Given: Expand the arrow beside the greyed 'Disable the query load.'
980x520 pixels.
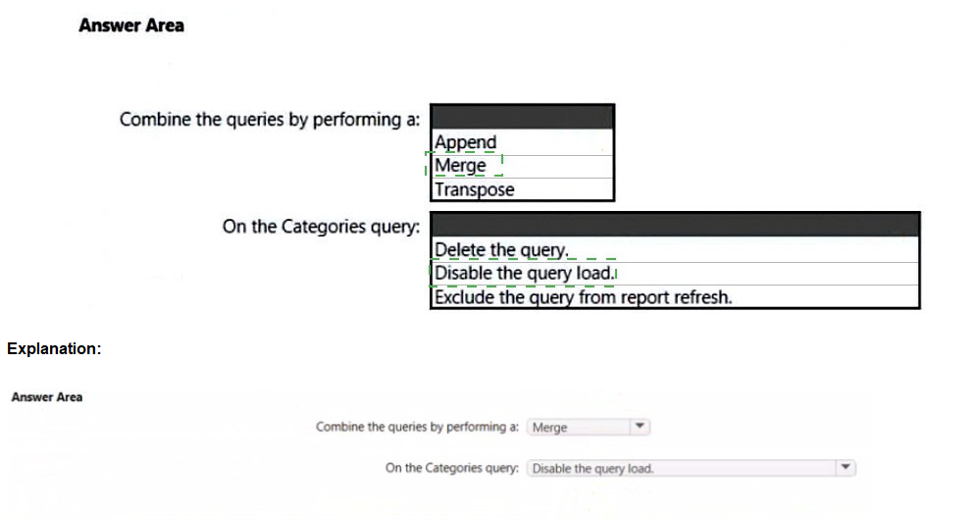Looking at the screenshot, I should pos(844,468).
